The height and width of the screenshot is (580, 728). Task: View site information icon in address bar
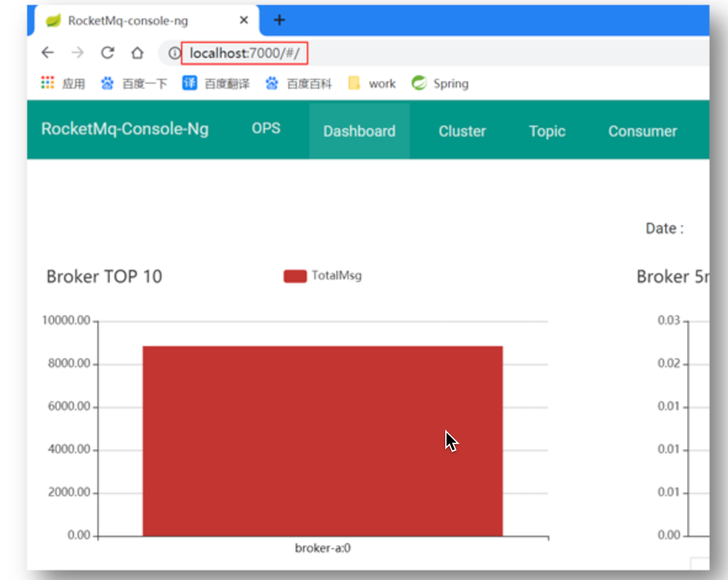[174, 54]
